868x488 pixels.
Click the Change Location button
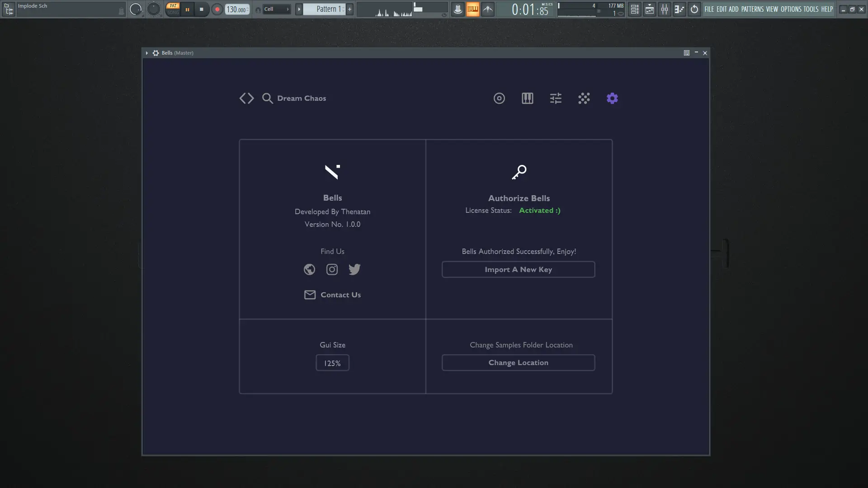pyautogui.click(x=518, y=362)
